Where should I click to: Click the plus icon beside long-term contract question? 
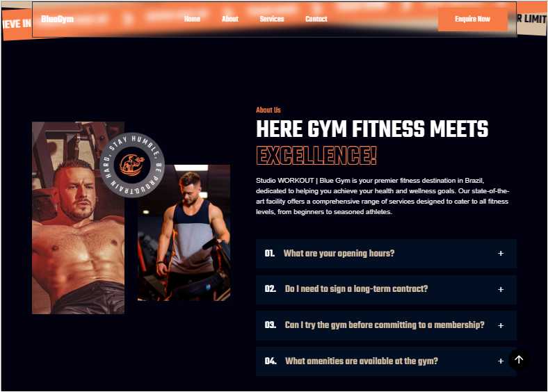point(501,289)
